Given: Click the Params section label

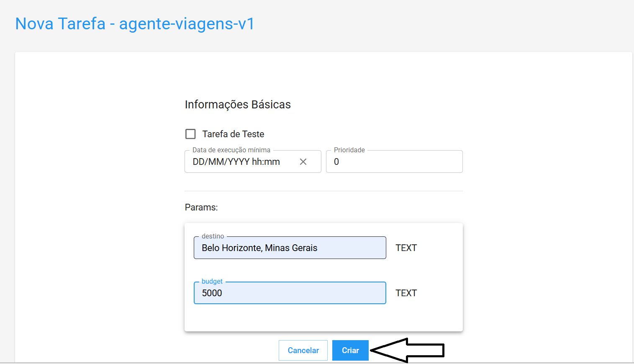Looking at the screenshot, I should tap(201, 208).
